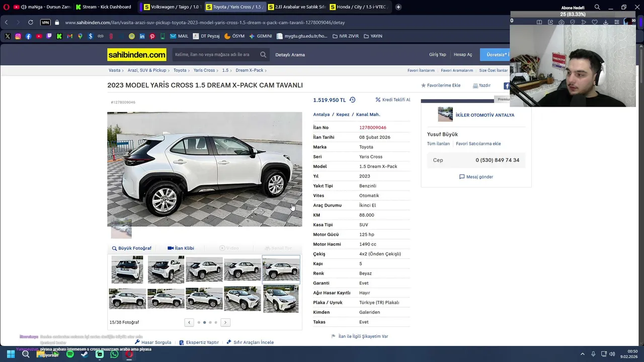
Task: Open the LinkedIn bookmark icon
Action: (142, 36)
